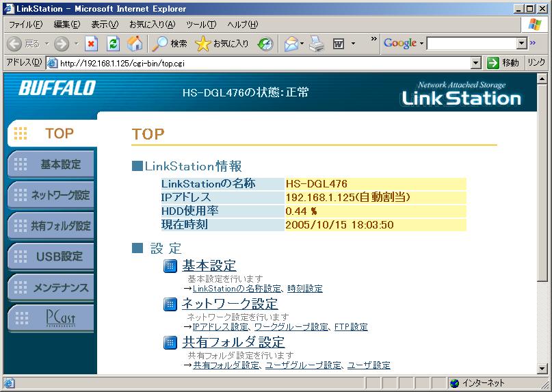Open お気に入り favorites star button

coord(222,44)
